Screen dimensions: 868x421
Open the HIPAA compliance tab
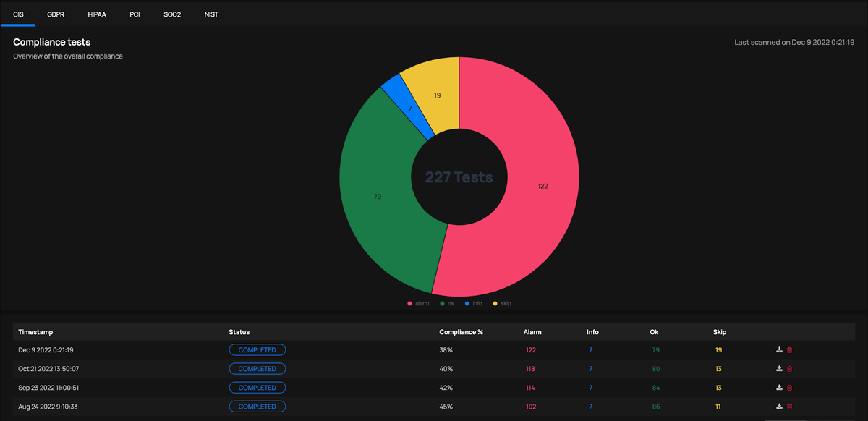click(x=97, y=14)
